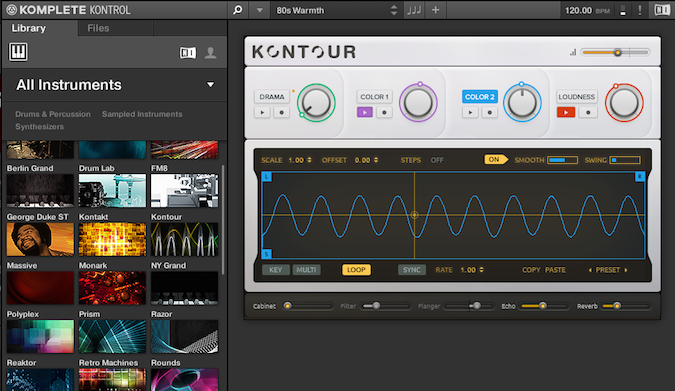Toggle the yellow LOOP button
The height and width of the screenshot is (391, 675).
(356, 270)
